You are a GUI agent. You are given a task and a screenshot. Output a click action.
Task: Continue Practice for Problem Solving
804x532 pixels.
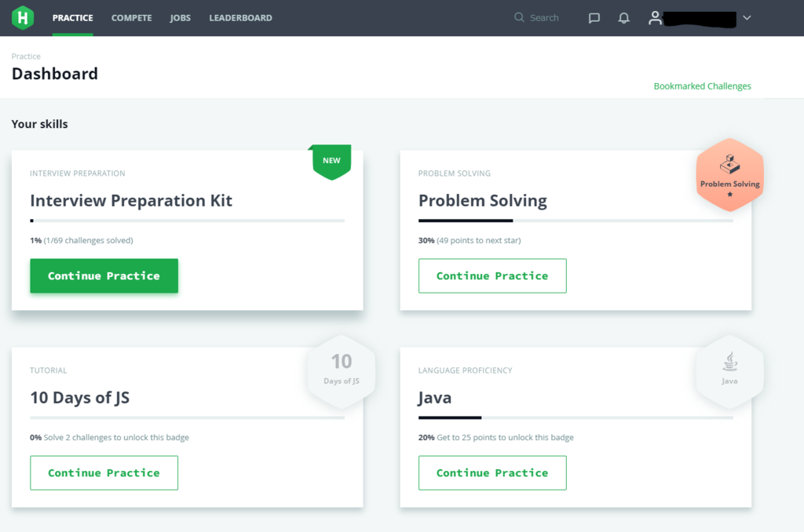(x=492, y=275)
